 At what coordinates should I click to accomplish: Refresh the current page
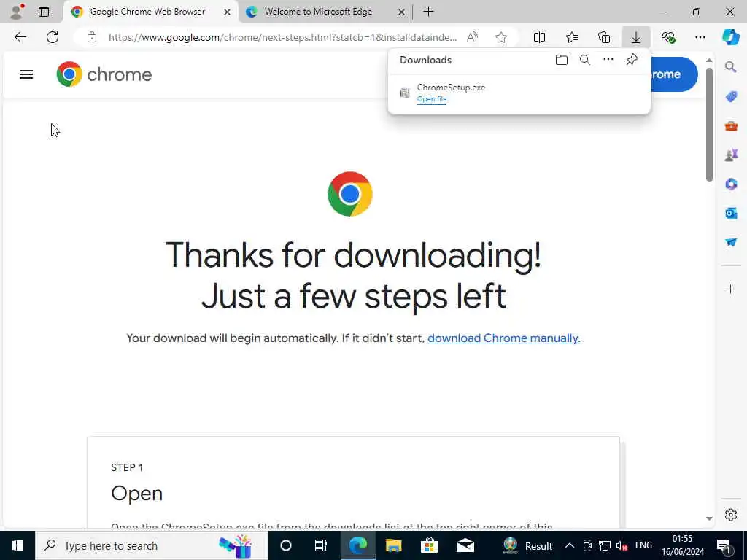pos(53,37)
